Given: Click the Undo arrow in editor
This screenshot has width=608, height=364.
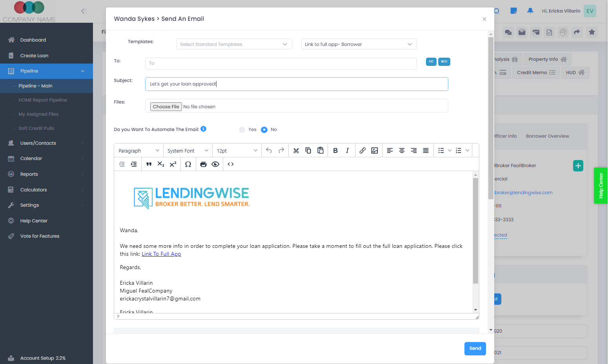Looking at the screenshot, I should [269, 151].
